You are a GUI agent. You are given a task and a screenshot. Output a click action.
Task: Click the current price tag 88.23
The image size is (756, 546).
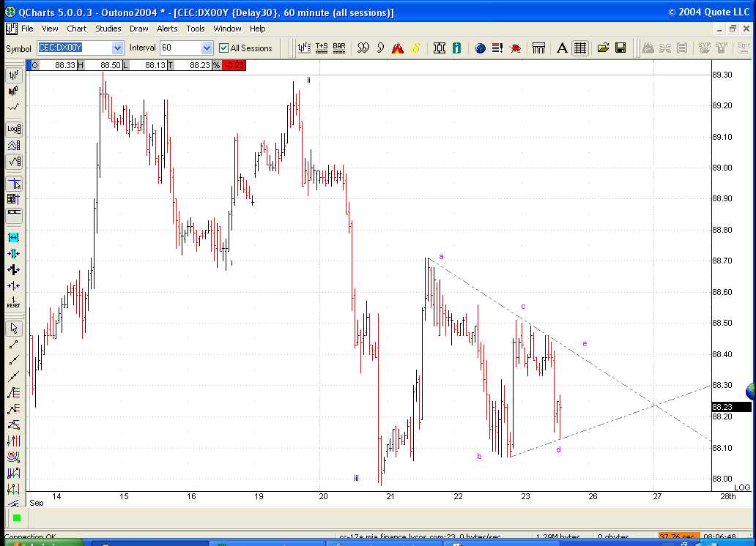[x=731, y=407]
